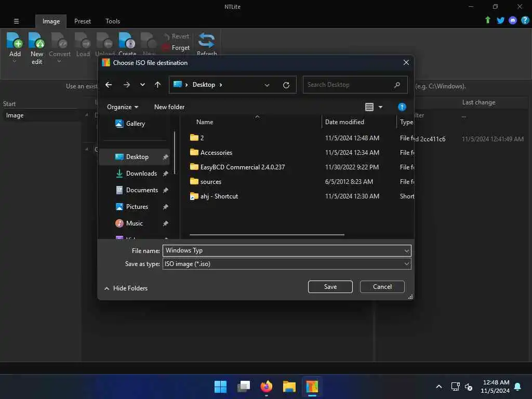The width and height of the screenshot is (532, 399).
Task: Select Gallery in navigation pane
Action: [x=135, y=124]
